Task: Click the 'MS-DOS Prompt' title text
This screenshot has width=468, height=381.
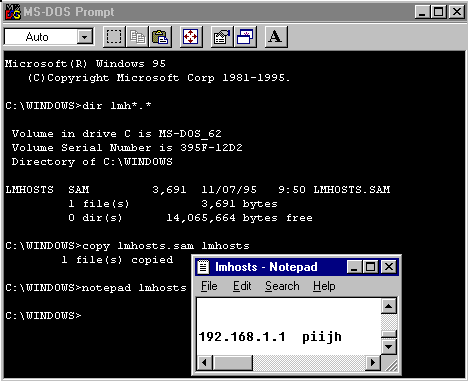Action: tap(69, 12)
